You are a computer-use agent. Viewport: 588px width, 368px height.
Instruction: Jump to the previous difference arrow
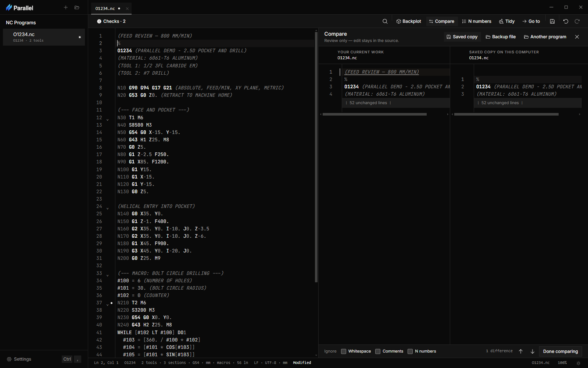pyautogui.click(x=521, y=351)
